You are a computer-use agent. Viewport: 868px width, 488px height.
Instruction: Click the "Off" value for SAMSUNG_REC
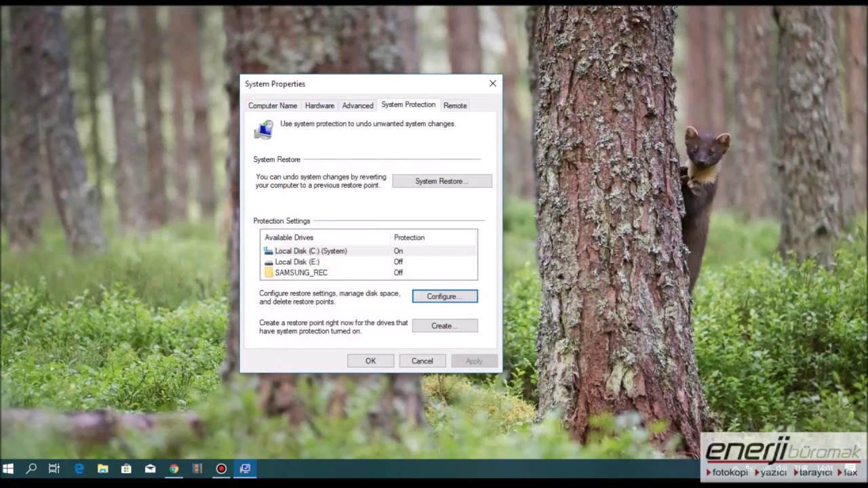coord(398,272)
